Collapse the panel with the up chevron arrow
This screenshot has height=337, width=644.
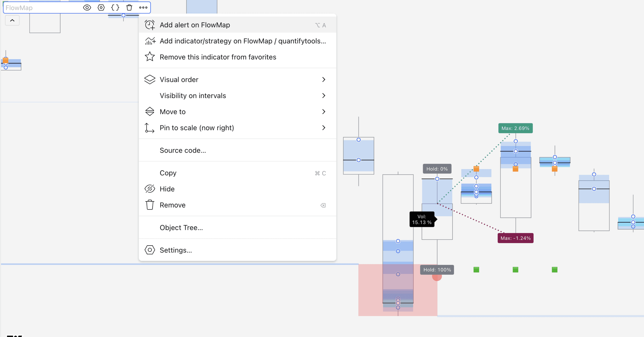tap(12, 20)
